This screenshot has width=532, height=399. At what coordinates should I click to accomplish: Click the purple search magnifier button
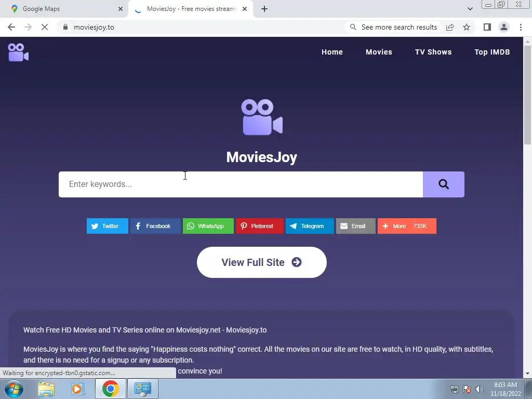point(444,184)
